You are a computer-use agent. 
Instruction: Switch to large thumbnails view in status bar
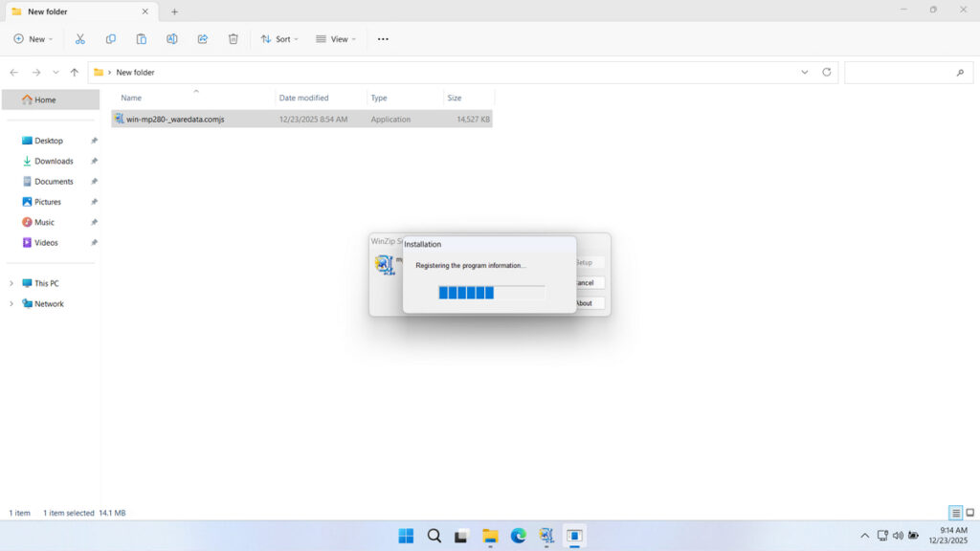click(x=969, y=513)
